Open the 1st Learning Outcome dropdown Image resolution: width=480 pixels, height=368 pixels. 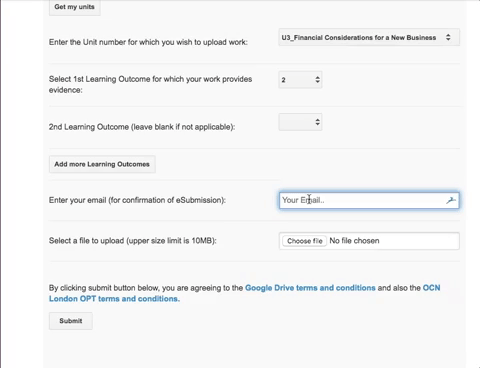coord(300,80)
